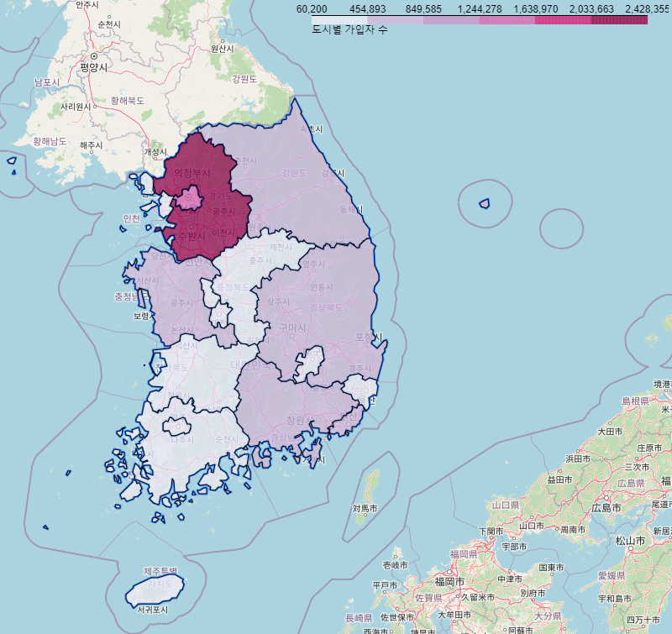This screenshot has height=634, width=672.
Task: Click the 구미시 label
Action: coord(292,327)
